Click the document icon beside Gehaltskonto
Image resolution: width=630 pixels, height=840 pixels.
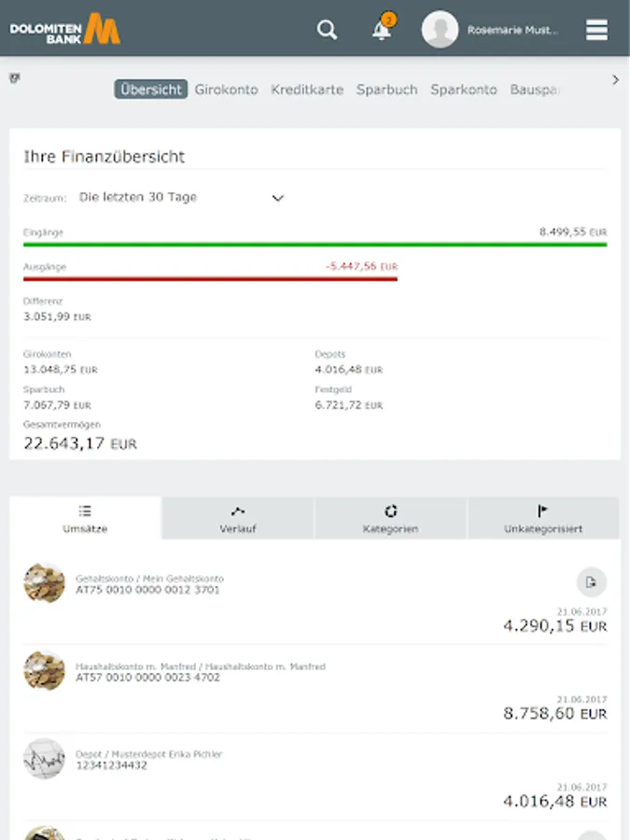point(591,582)
